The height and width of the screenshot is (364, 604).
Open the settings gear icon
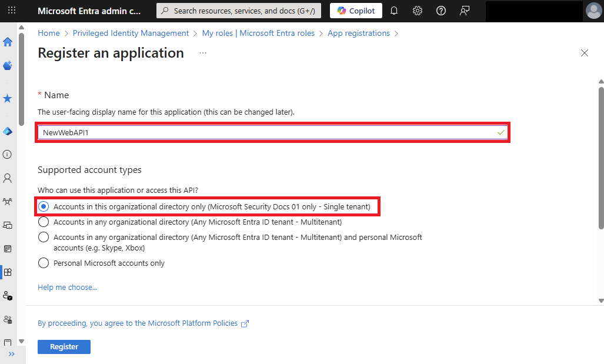coord(417,11)
